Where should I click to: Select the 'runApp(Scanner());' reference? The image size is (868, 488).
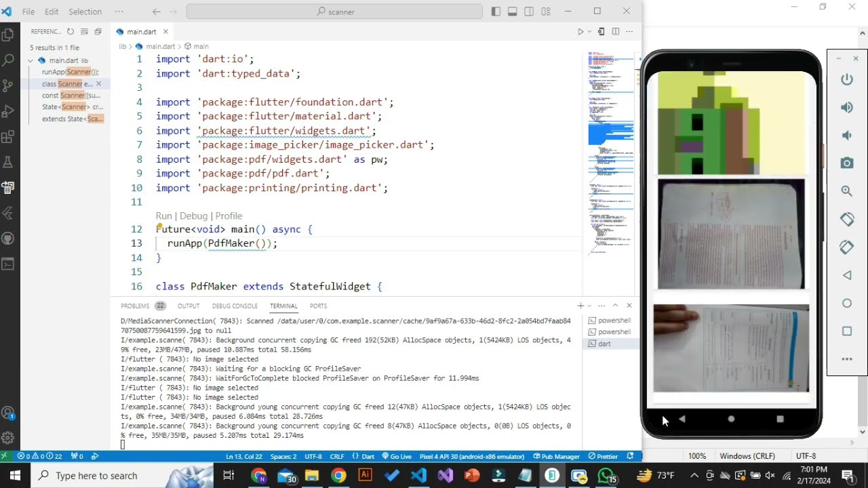tap(71, 72)
